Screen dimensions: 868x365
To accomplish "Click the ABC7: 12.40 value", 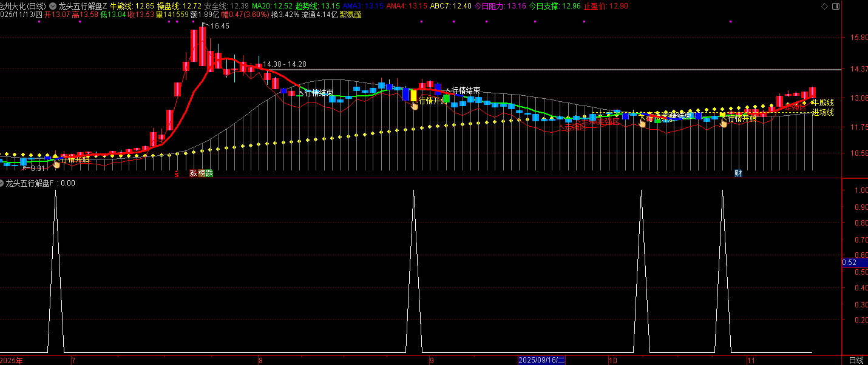I will point(450,5).
